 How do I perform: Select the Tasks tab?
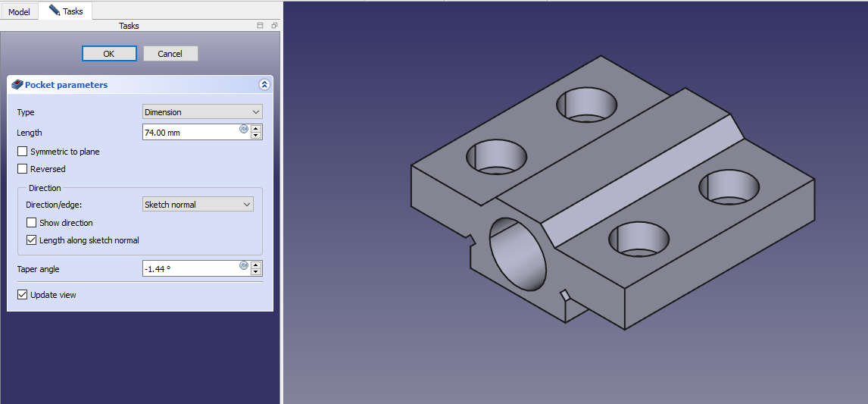coord(66,11)
